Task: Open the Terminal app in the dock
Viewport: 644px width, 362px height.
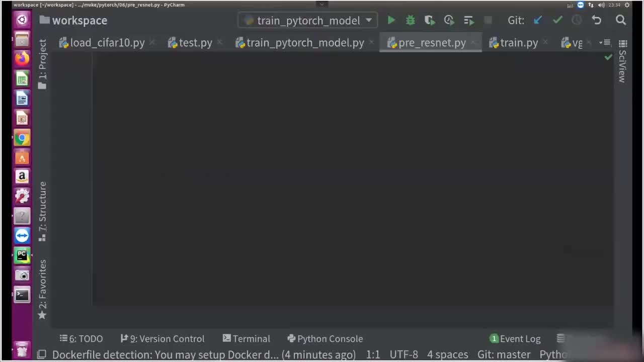Action: point(22,295)
